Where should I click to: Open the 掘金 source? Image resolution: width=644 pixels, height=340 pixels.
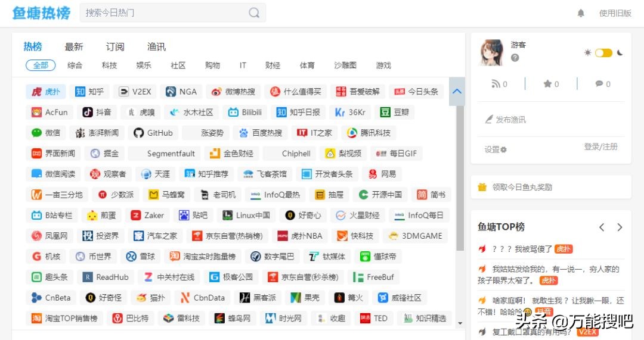click(x=104, y=154)
